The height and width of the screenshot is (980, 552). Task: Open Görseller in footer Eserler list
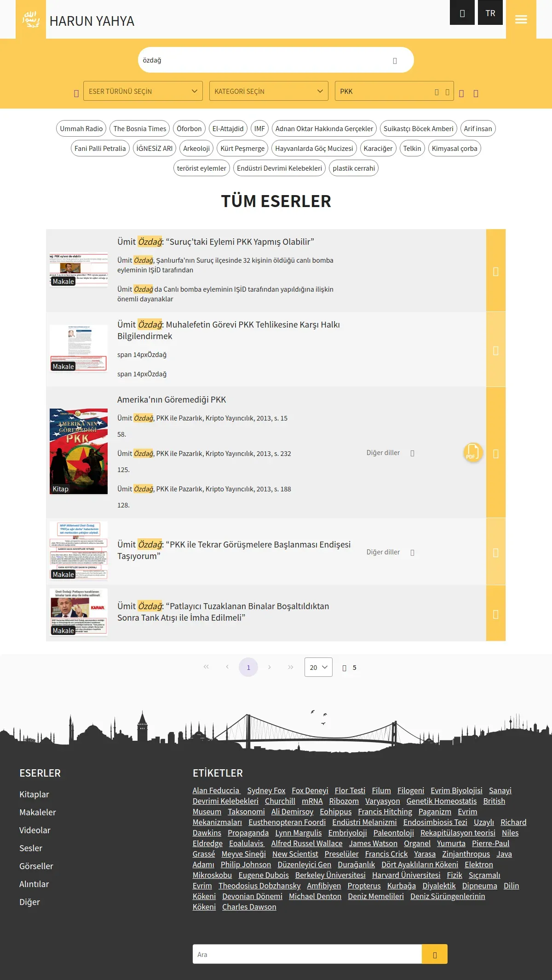(36, 866)
